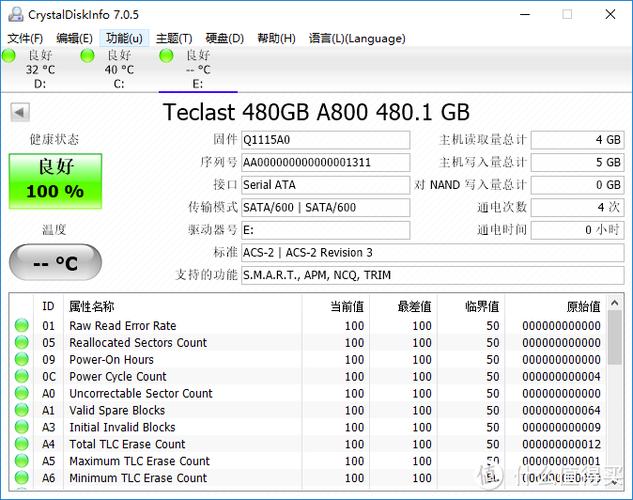
Task: Click the status dot for Total TLC Erase Count
Action: tap(21, 444)
